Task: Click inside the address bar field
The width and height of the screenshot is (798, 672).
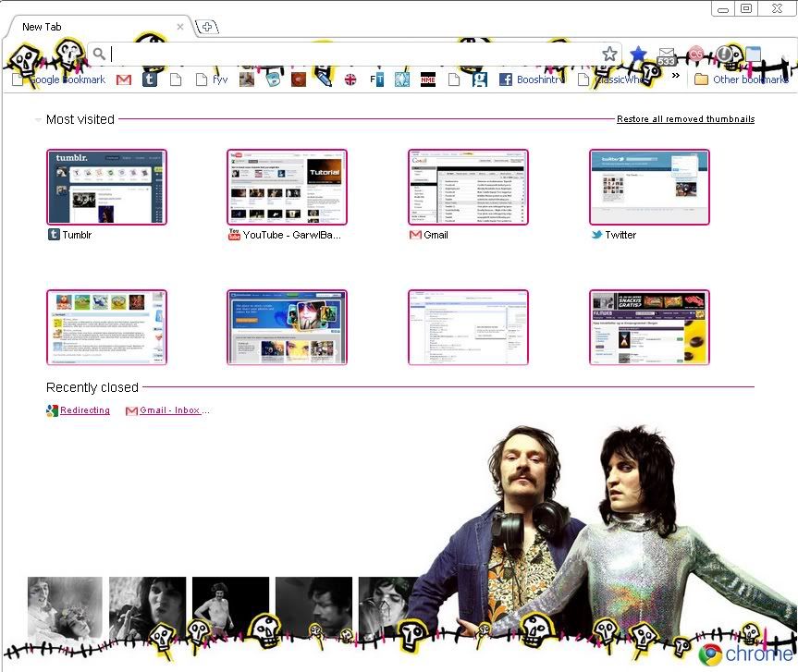Action: [x=351, y=55]
